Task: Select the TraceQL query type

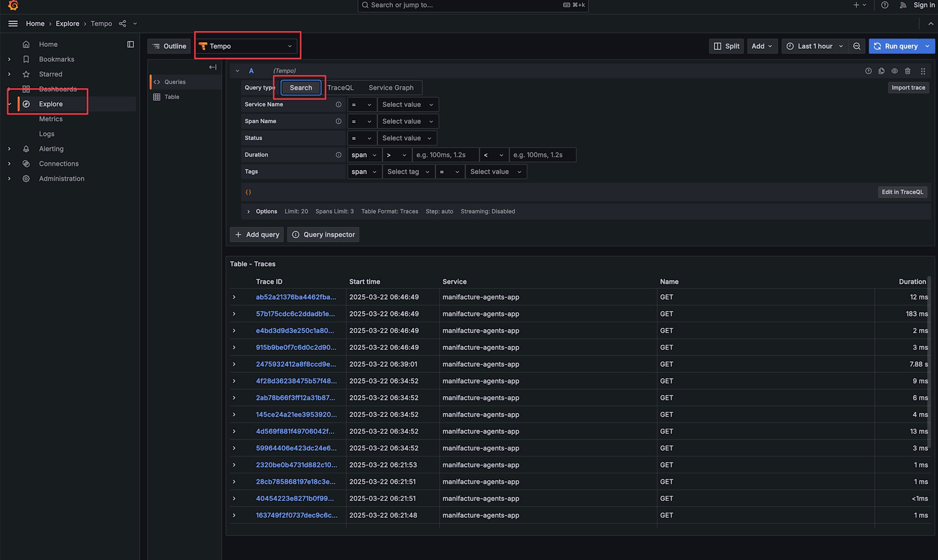Action: [x=340, y=88]
